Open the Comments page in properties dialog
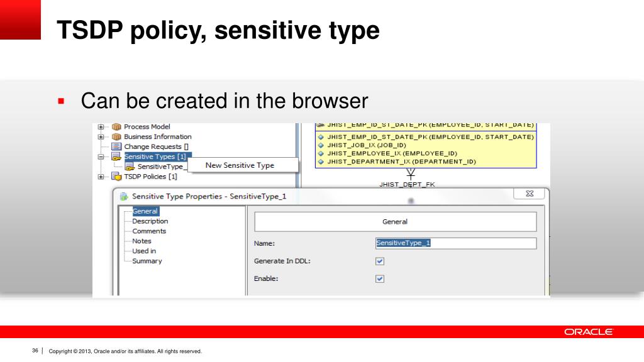Screen dimensions: 644x362 click(149, 231)
